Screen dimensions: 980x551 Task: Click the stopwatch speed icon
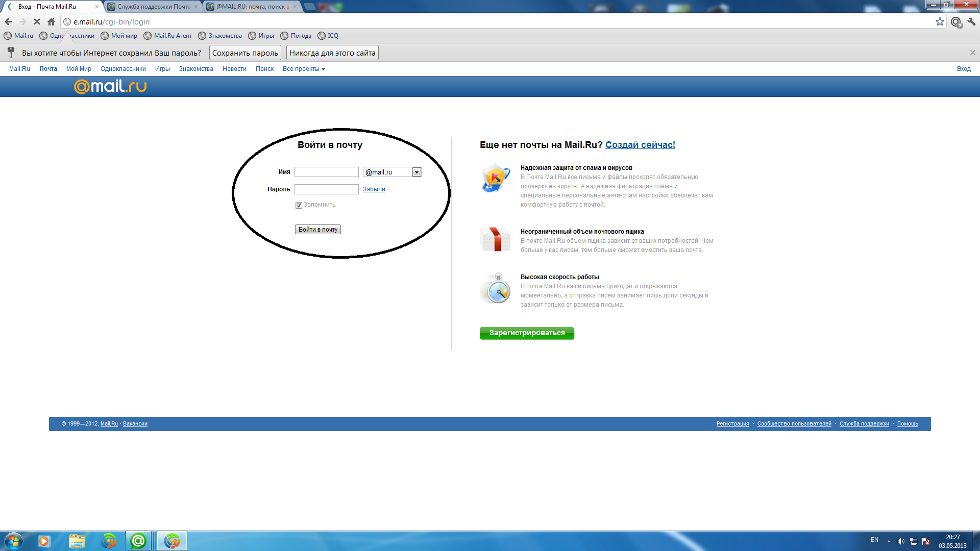point(496,288)
